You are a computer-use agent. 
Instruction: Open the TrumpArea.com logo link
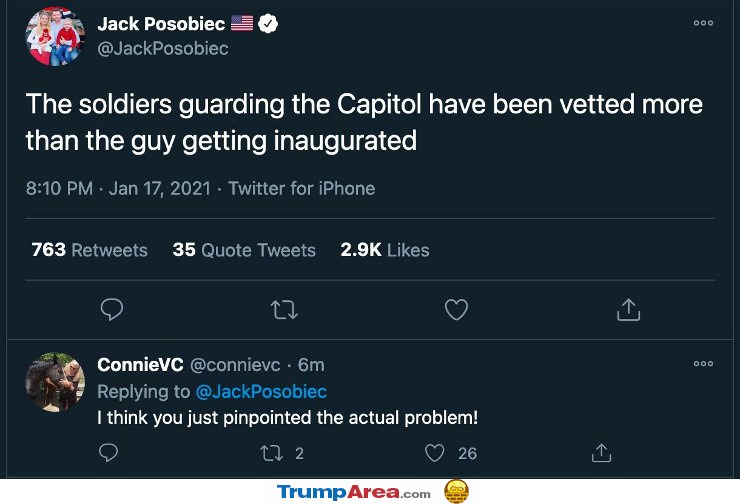[354, 492]
